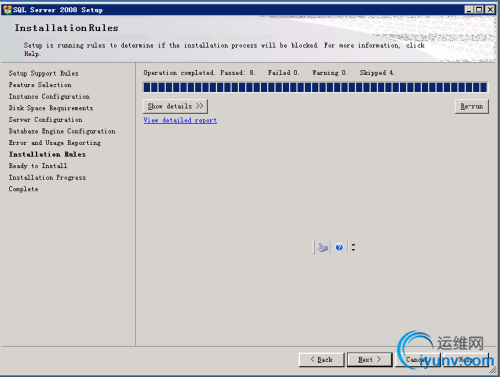
Task: Close the SQL Server 2008 Setup window
Action: (490, 10)
